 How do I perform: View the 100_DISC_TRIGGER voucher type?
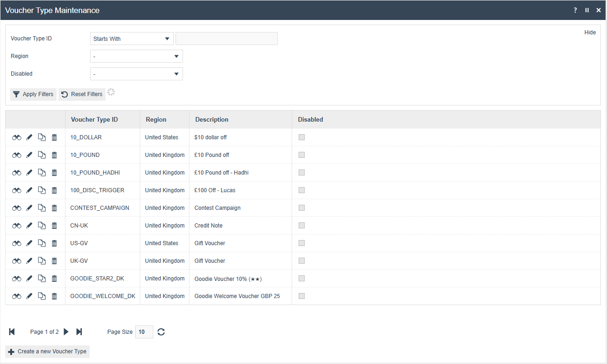[17, 190]
